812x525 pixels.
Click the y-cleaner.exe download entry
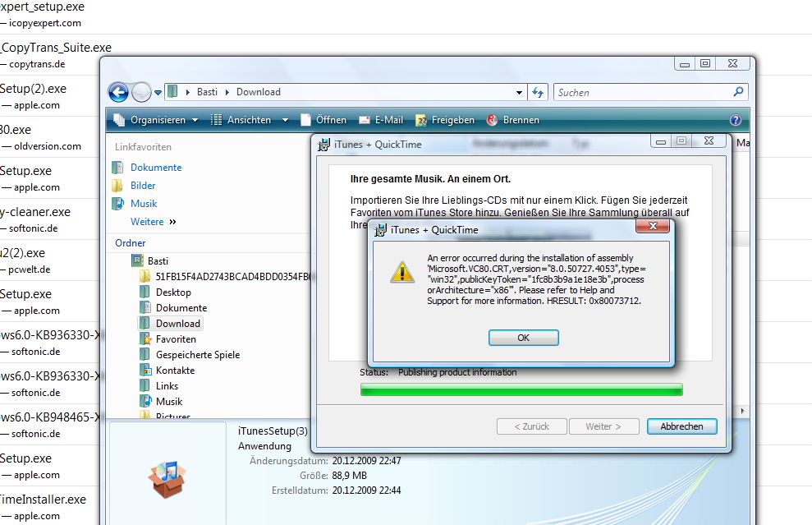pos(35,212)
